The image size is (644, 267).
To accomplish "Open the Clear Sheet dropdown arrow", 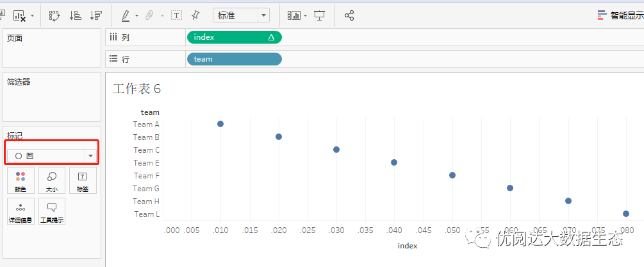I will [x=33, y=16].
